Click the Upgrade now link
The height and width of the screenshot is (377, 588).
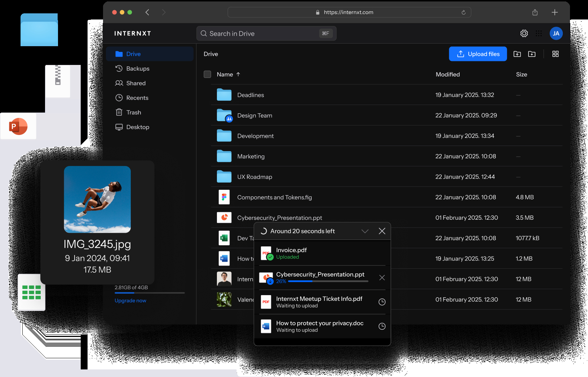130,301
